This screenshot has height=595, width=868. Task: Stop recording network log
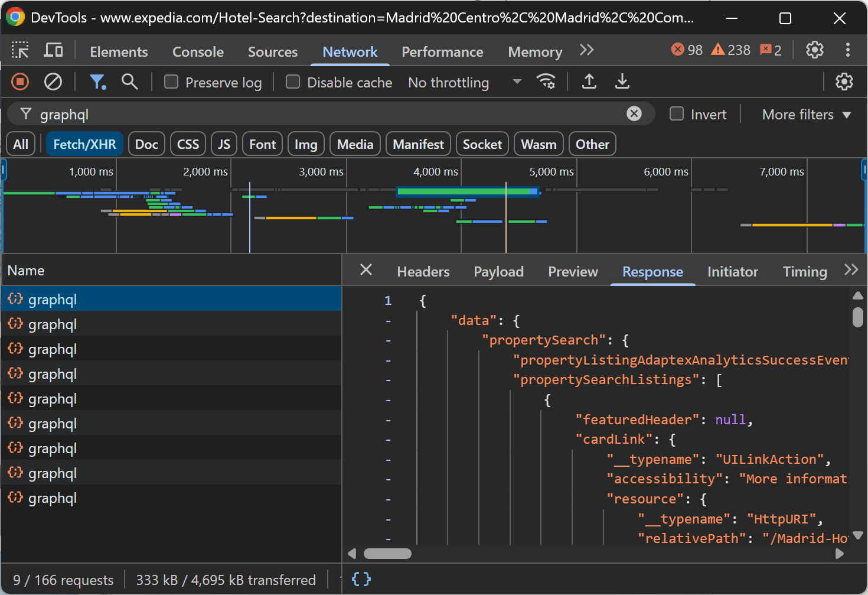[20, 82]
